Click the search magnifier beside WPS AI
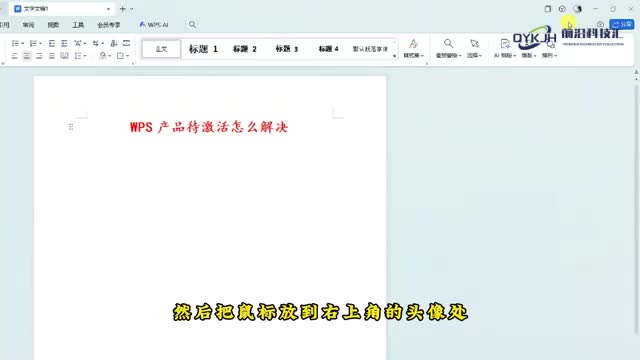The image size is (640, 360). coord(192,25)
